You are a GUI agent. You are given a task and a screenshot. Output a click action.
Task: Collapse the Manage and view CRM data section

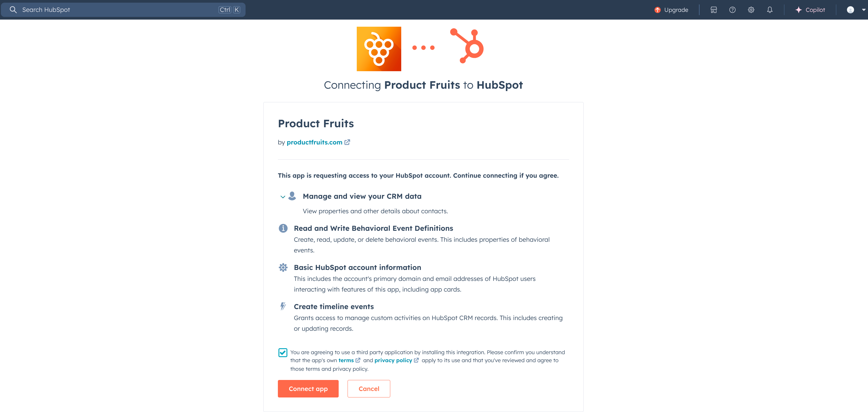[283, 197]
